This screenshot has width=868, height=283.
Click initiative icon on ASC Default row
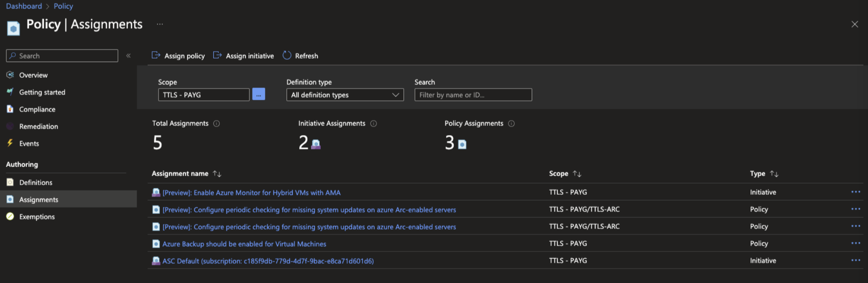[156, 261]
